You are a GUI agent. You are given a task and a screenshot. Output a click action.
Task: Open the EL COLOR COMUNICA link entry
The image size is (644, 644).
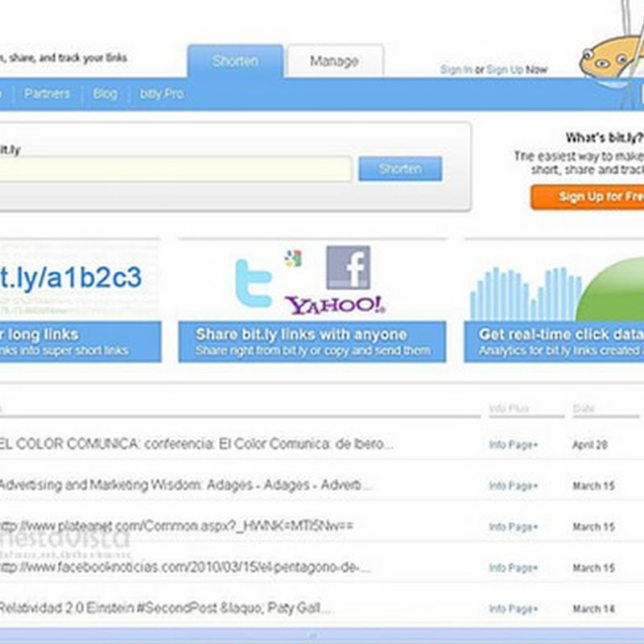point(196,444)
